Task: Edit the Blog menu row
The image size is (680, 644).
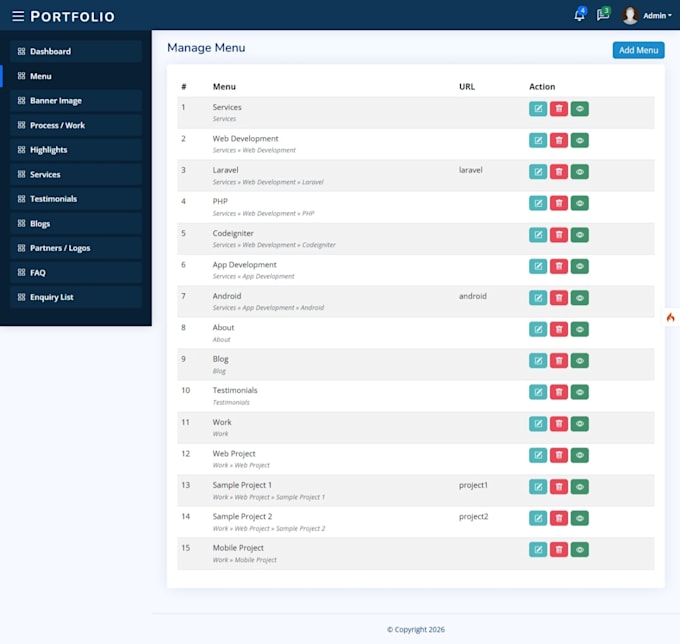Action: 538,360
